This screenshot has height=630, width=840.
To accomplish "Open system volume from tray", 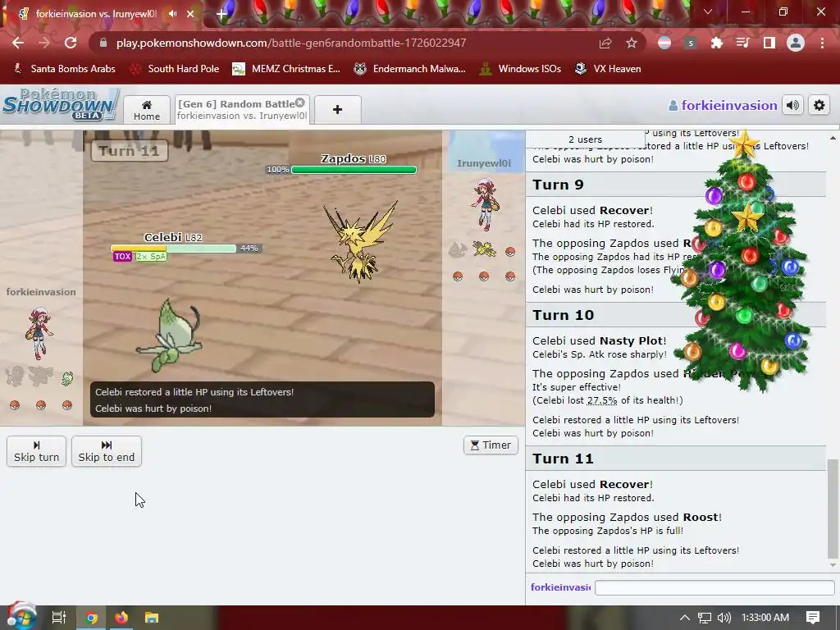I will click(724, 618).
